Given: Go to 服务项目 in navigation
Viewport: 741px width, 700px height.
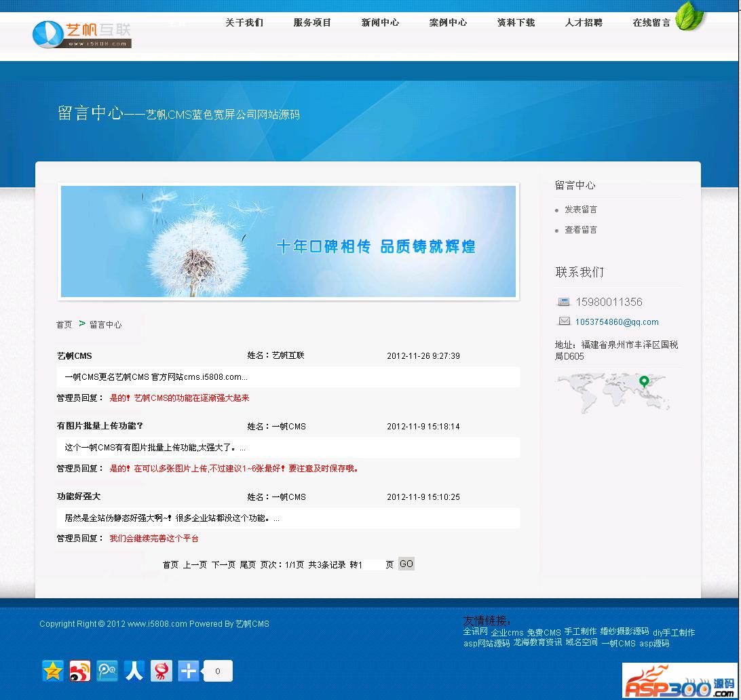Looking at the screenshot, I should pos(312,22).
